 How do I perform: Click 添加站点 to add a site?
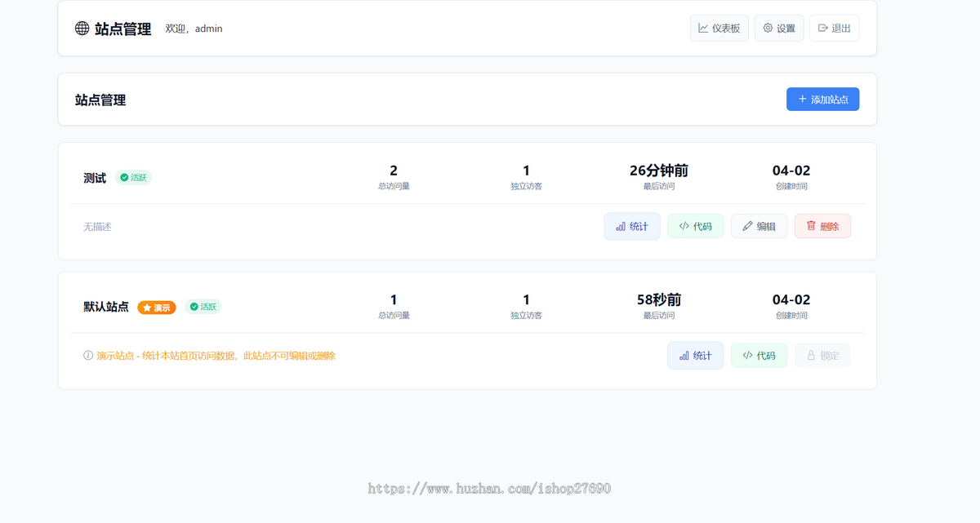(822, 99)
